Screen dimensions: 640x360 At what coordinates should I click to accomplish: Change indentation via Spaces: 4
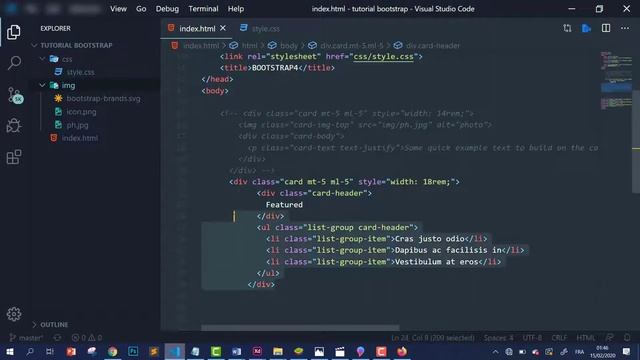(498, 338)
